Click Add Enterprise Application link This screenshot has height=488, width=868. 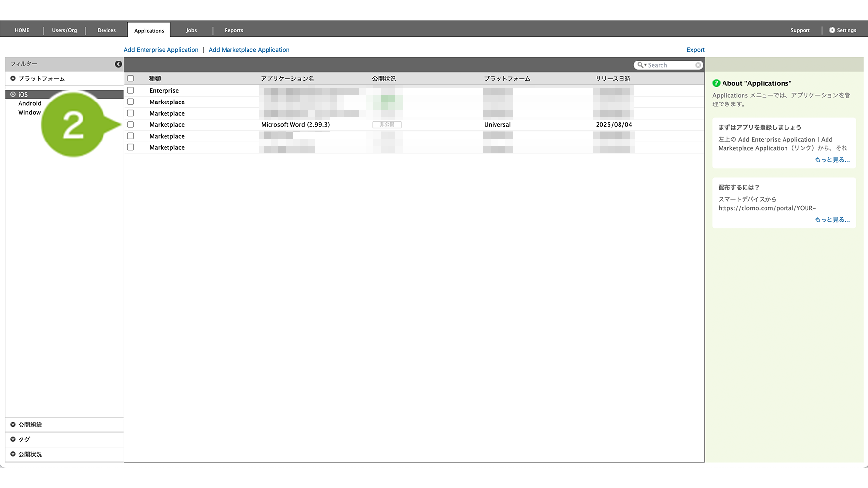tap(161, 50)
